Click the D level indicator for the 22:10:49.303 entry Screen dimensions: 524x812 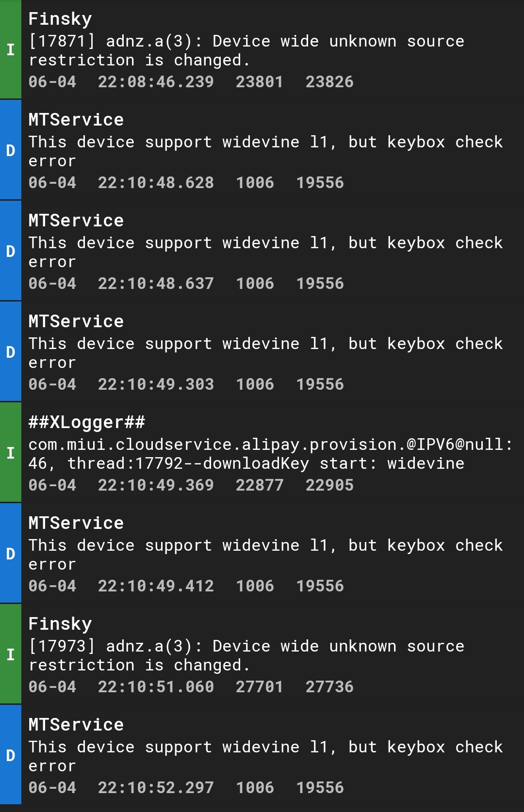(x=11, y=351)
